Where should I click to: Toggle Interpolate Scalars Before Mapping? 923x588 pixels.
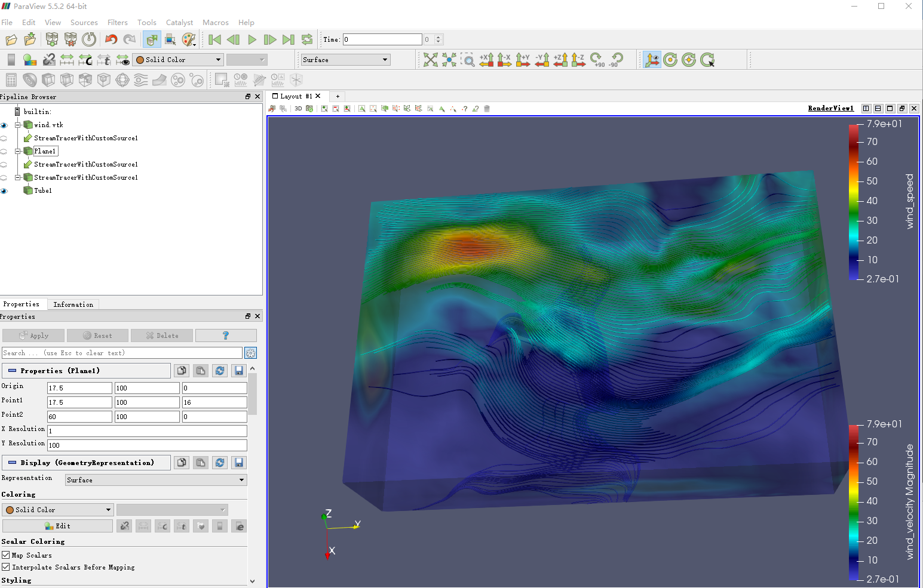[x=6, y=567]
